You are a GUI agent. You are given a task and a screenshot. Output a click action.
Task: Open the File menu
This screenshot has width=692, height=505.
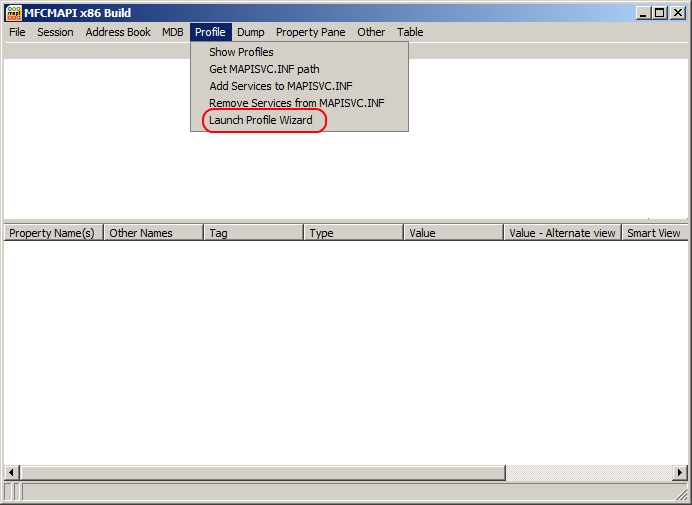click(17, 32)
